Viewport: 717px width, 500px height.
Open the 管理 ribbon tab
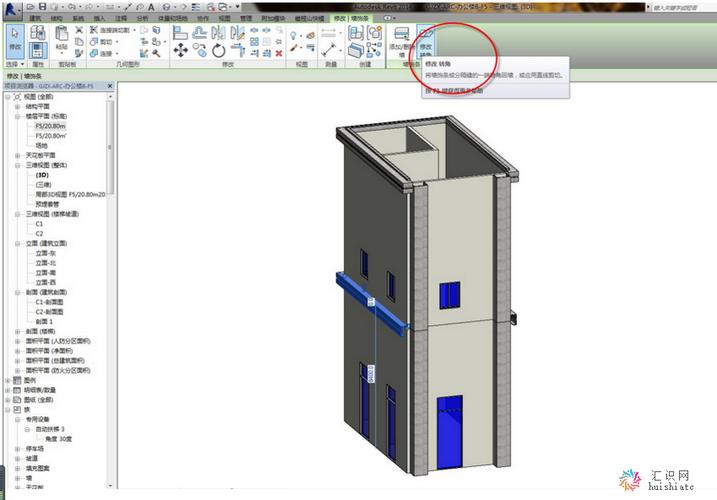click(x=246, y=18)
